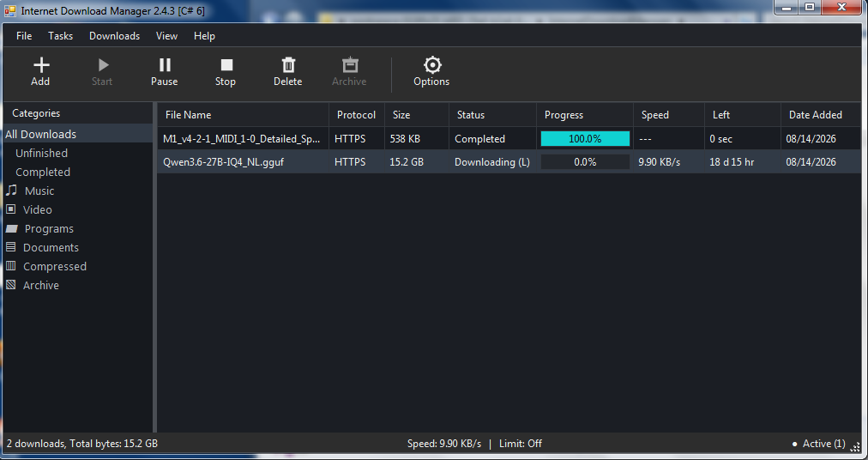Open the Tasks menu

60,36
